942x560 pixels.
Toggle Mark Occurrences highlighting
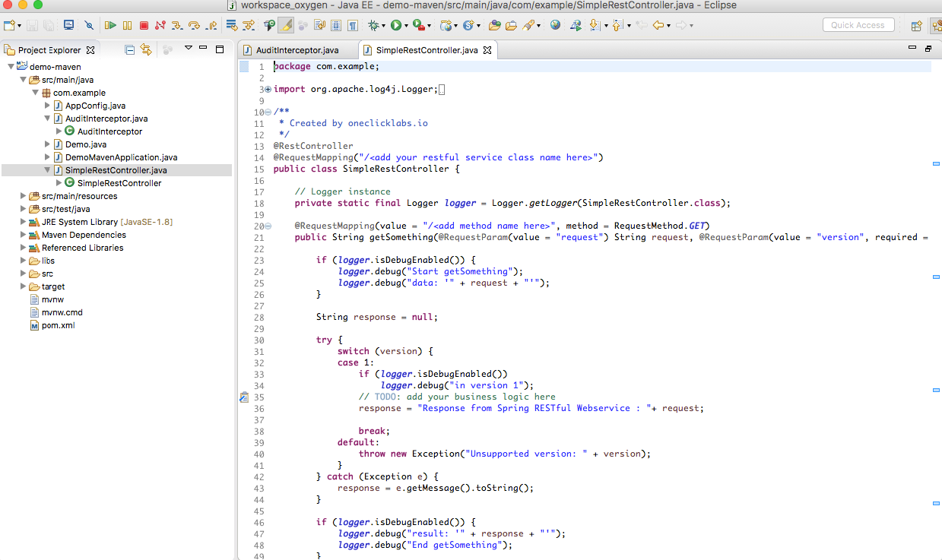point(285,24)
